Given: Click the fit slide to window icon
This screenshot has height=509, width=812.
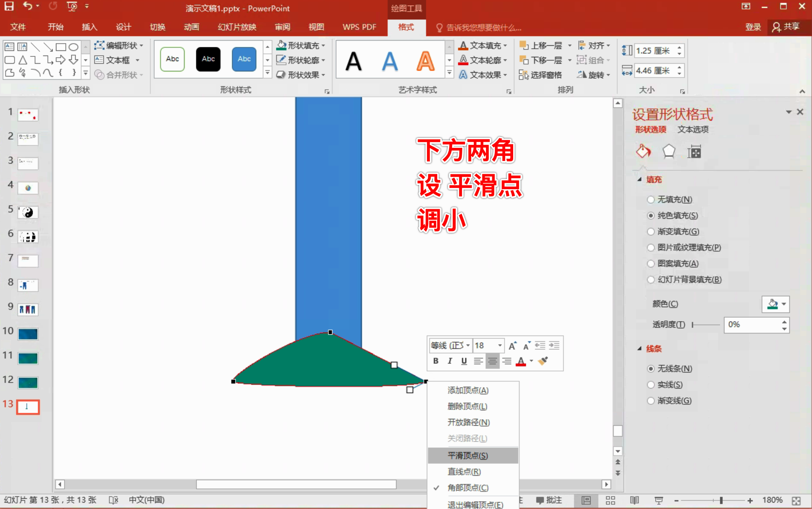Looking at the screenshot, I should coord(796,500).
